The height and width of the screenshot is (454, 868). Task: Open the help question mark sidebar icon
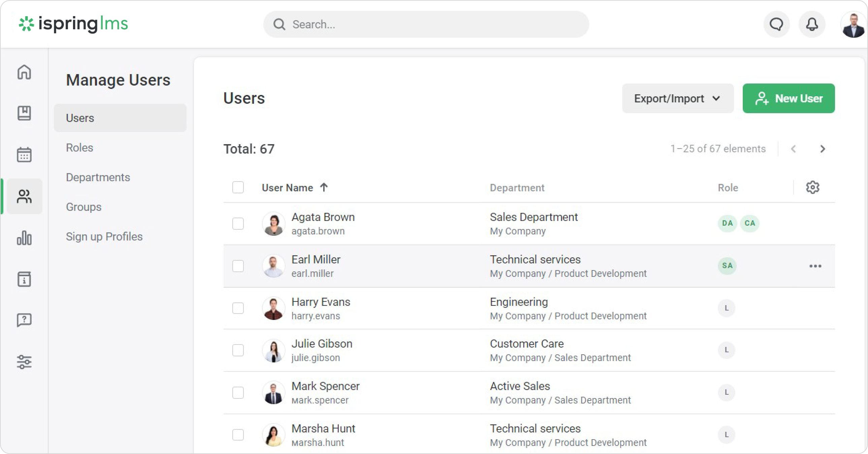point(24,320)
